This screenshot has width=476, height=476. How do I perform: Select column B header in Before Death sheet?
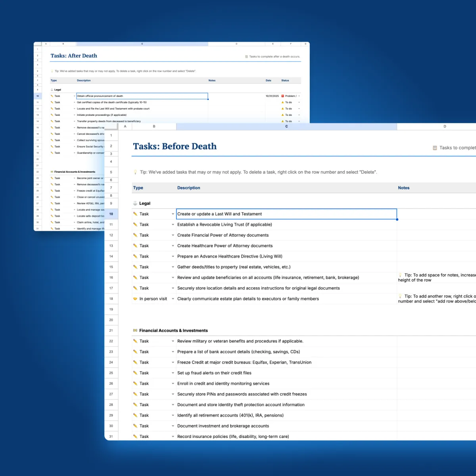point(154,127)
